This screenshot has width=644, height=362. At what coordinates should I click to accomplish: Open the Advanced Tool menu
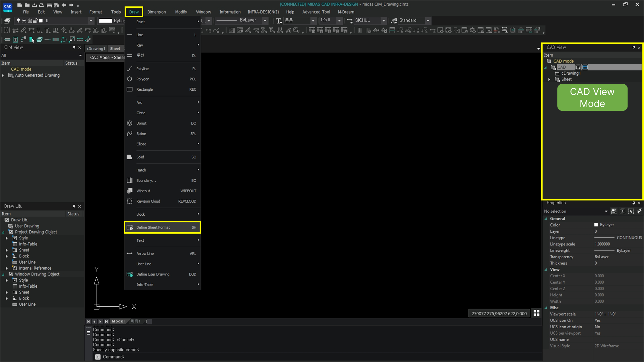pyautogui.click(x=316, y=12)
